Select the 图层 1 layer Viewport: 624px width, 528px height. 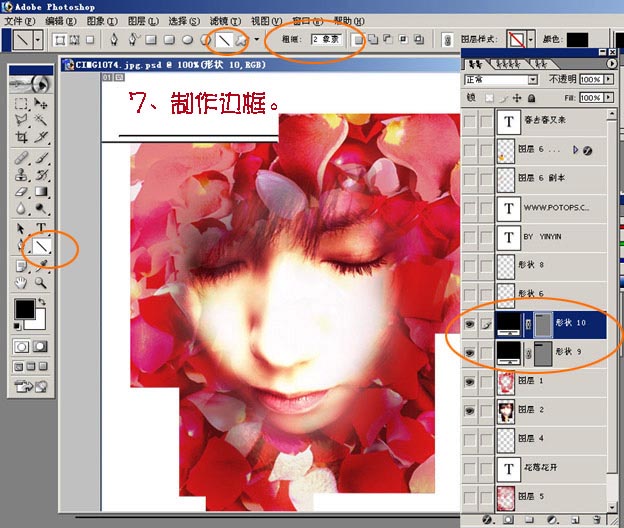click(551, 381)
